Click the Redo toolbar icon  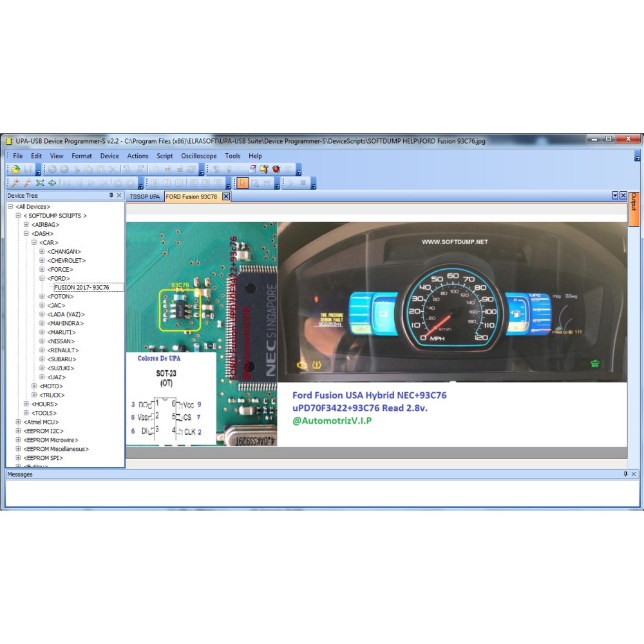pos(64,169)
